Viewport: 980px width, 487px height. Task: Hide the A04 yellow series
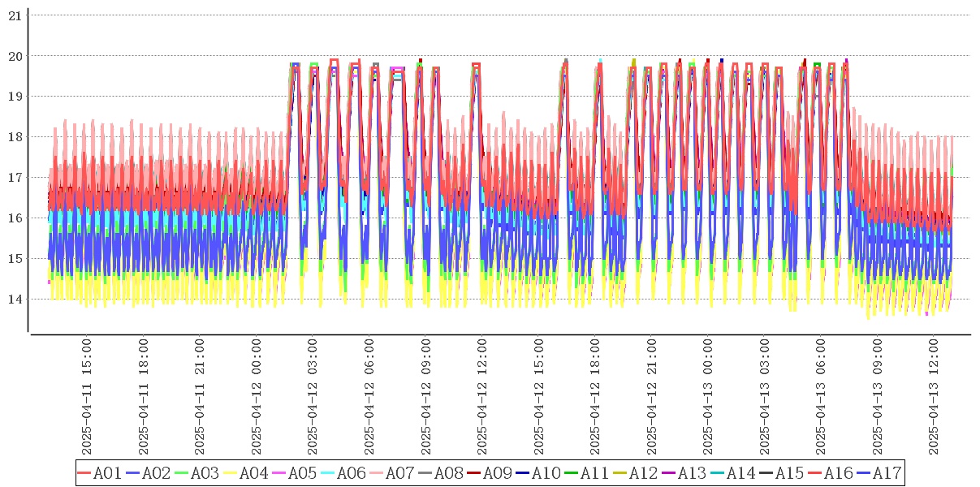coord(245,473)
